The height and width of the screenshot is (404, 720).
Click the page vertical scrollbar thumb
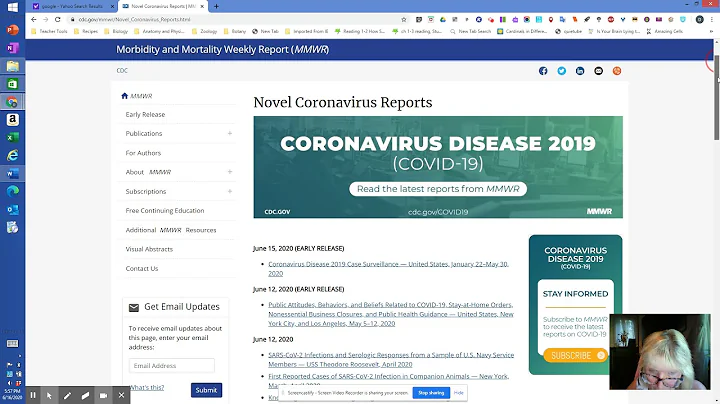(x=717, y=97)
